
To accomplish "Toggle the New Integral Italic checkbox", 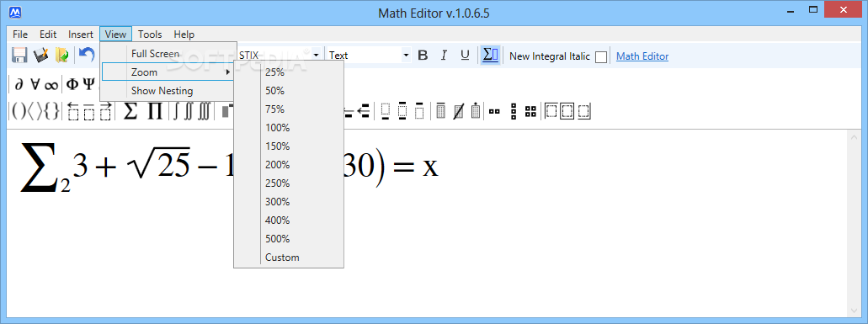I will [x=600, y=57].
